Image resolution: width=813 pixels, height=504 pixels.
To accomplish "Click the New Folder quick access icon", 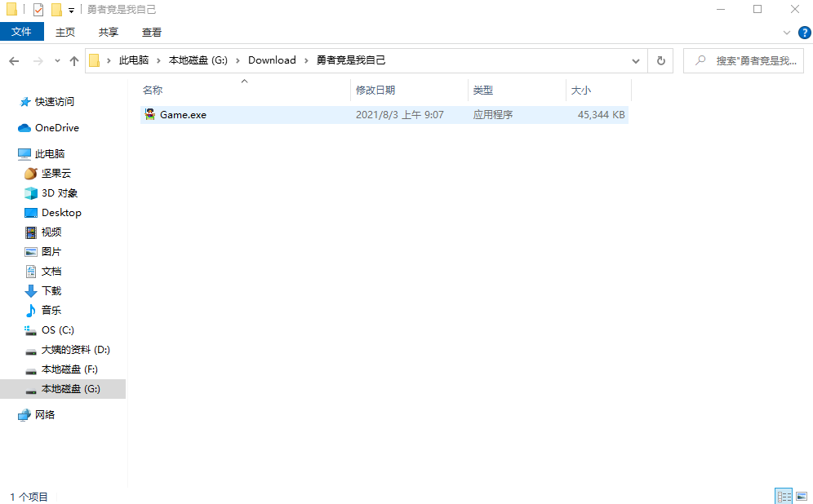I will click(56, 9).
